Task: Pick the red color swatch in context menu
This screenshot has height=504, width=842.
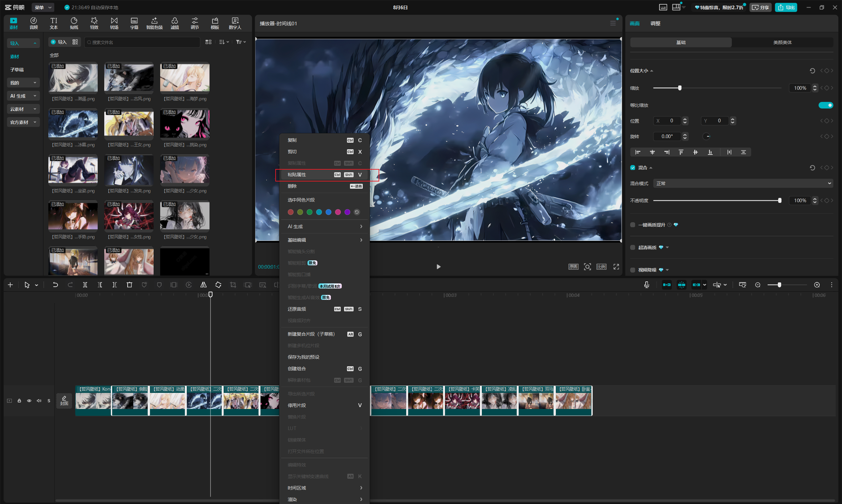Action: click(x=290, y=212)
